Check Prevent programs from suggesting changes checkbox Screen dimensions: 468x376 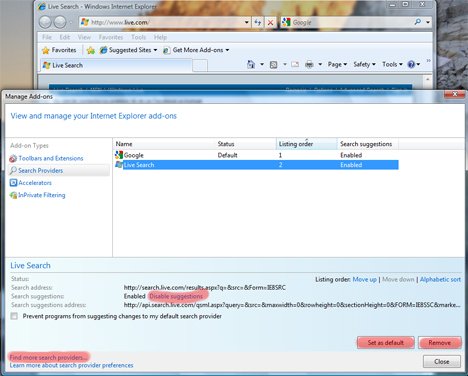pyautogui.click(x=14, y=316)
